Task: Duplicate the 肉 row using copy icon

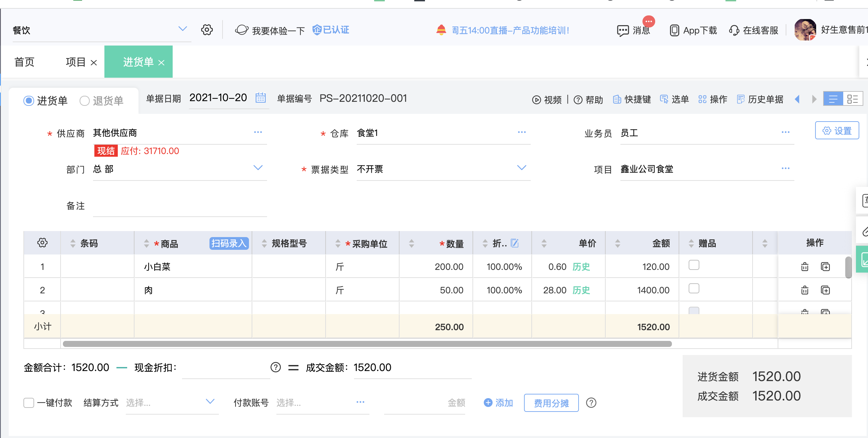Action: coord(825,290)
